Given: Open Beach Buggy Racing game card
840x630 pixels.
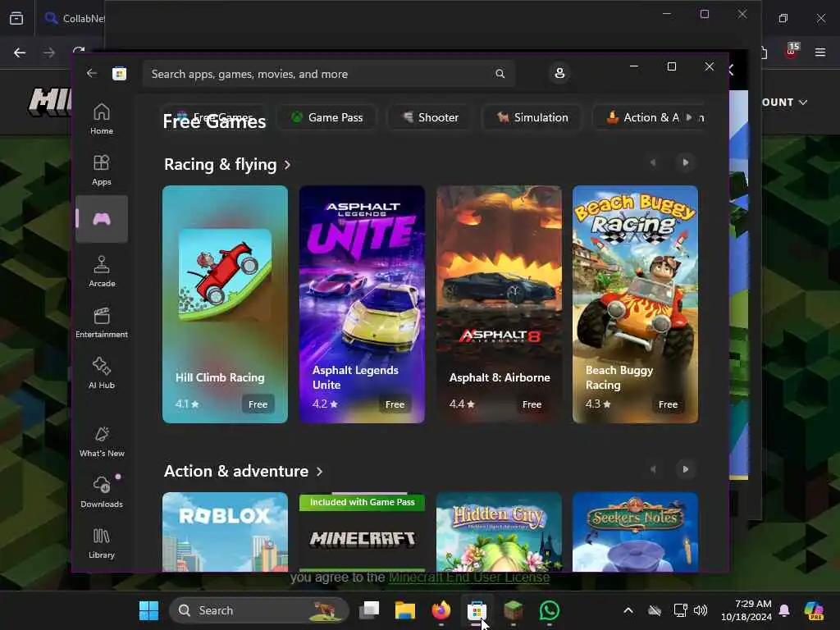Looking at the screenshot, I should click(635, 304).
